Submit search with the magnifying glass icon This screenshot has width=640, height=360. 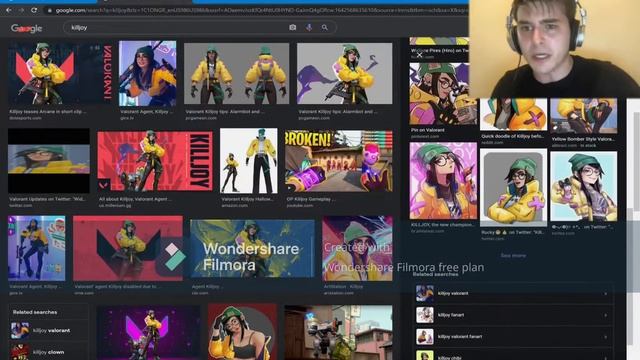[324, 27]
